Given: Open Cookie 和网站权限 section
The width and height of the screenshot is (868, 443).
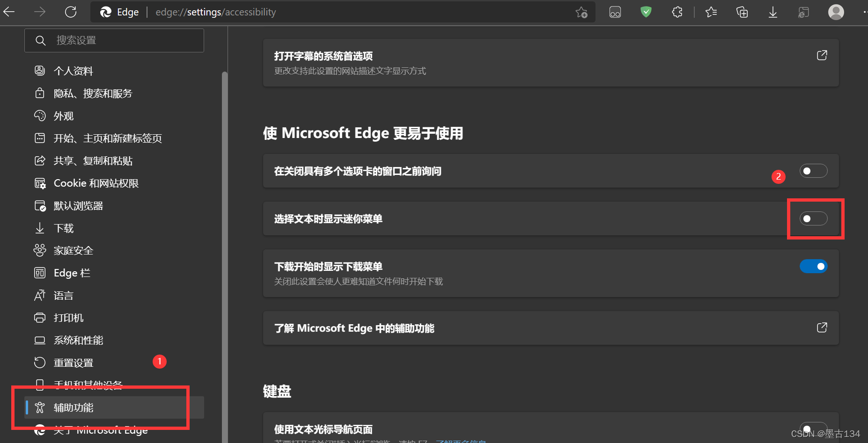Looking at the screenshot, I should point(115,183).
